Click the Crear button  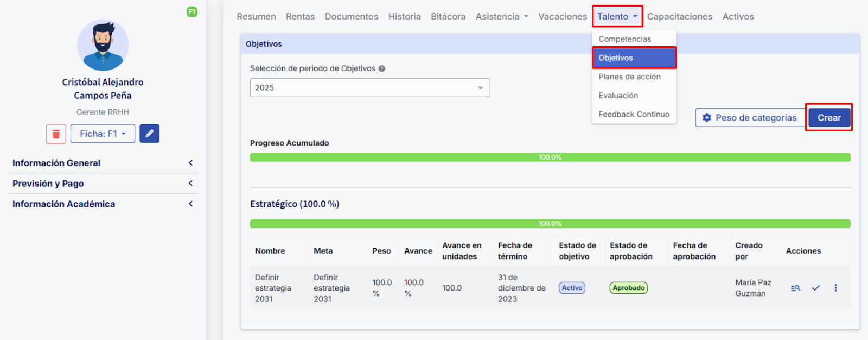[829, 118]
